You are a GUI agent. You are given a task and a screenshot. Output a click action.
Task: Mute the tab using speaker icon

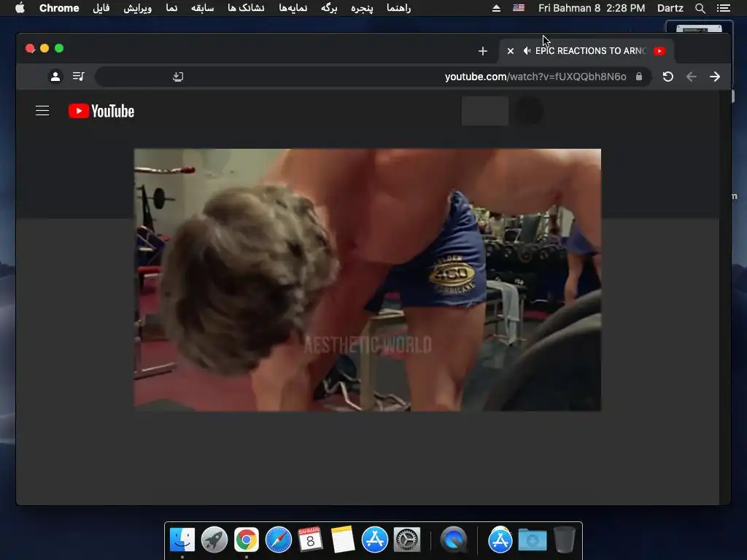tap(527, 51)
